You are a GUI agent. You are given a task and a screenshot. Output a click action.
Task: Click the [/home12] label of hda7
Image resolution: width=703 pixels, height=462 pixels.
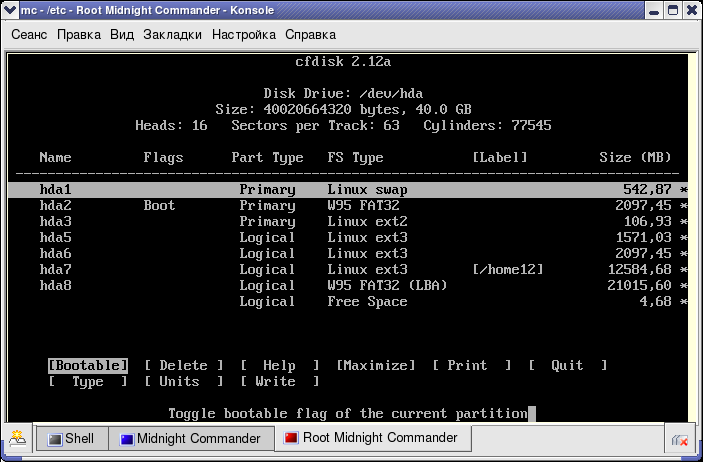click(508, 270)
